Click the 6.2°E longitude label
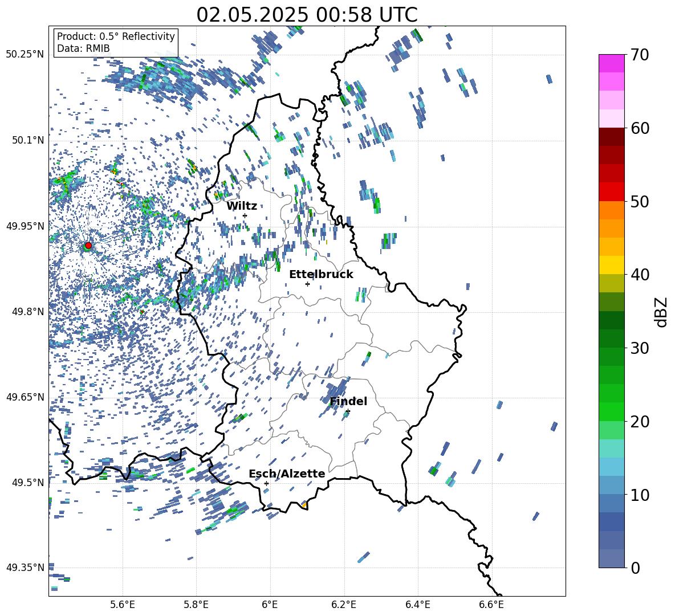 pos(344,605)
